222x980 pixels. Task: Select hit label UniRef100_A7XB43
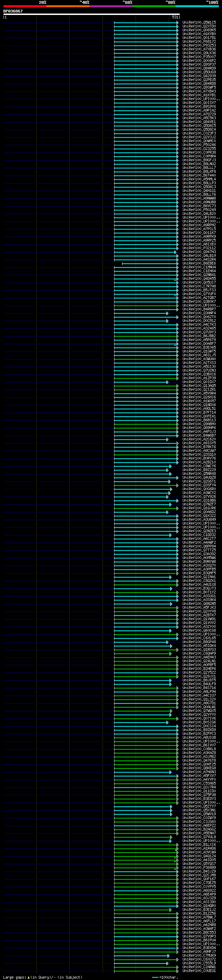[199, 91]
